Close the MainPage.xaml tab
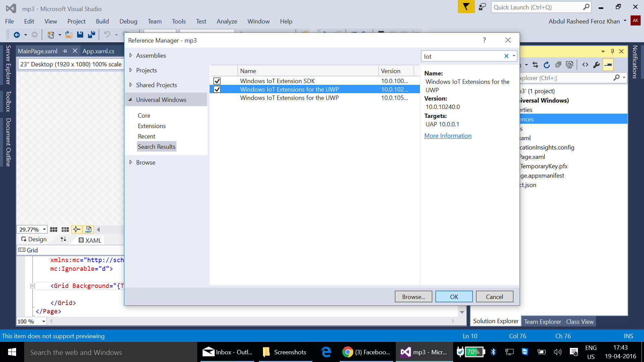Screen dimensions: 644x362 75,51
